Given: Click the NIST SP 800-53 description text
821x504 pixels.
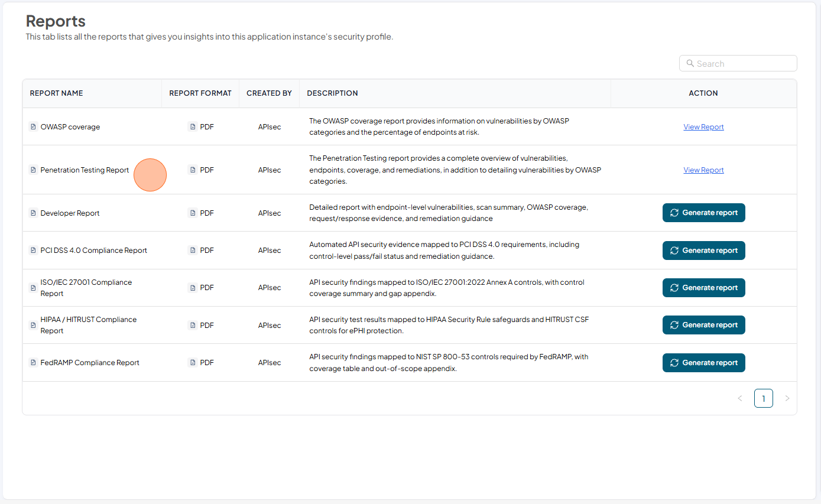Looking at the screenshot, I should (449, 362).
